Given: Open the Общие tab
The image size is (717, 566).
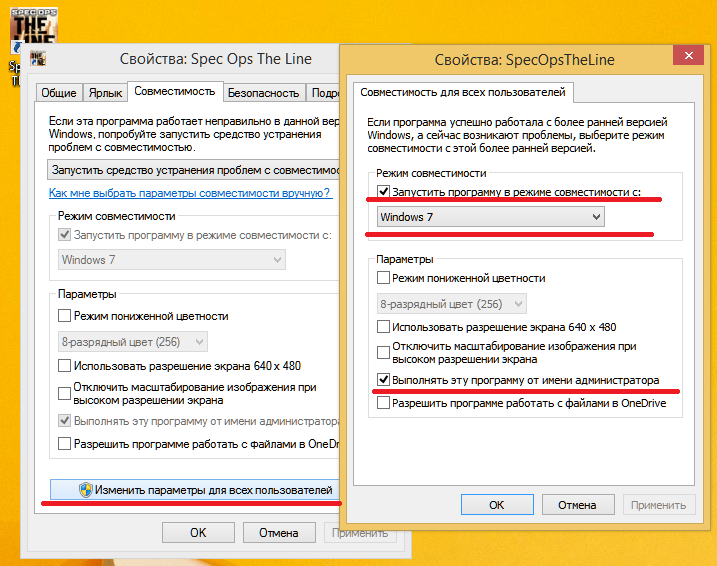Looking at the screenshot, I should (58, 93).
